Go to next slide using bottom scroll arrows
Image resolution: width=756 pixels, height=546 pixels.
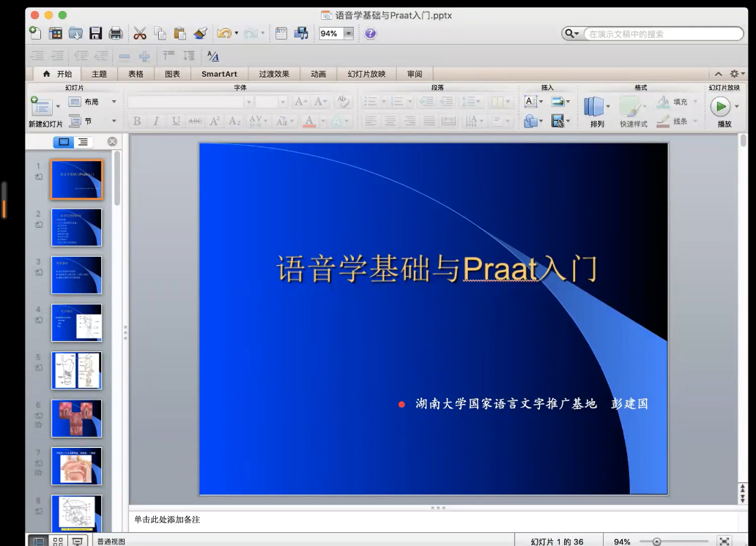click(x=743, y=499)
